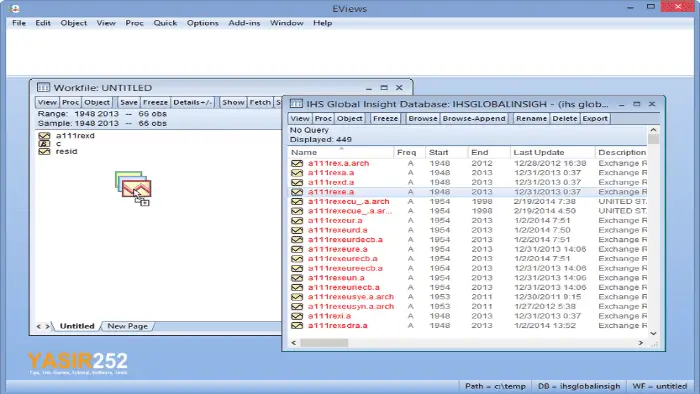
Task: Click the Workfile window title icon
Action: point(43,87)
